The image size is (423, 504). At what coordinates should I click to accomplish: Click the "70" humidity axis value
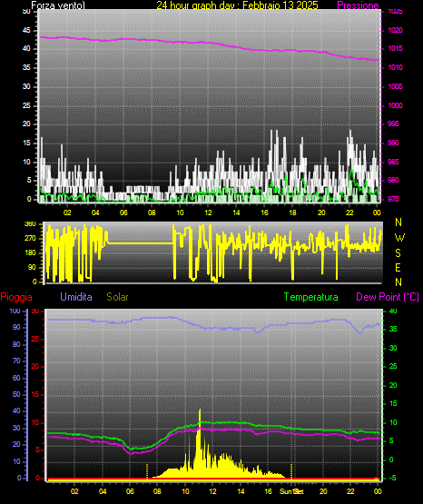(16, 361)
